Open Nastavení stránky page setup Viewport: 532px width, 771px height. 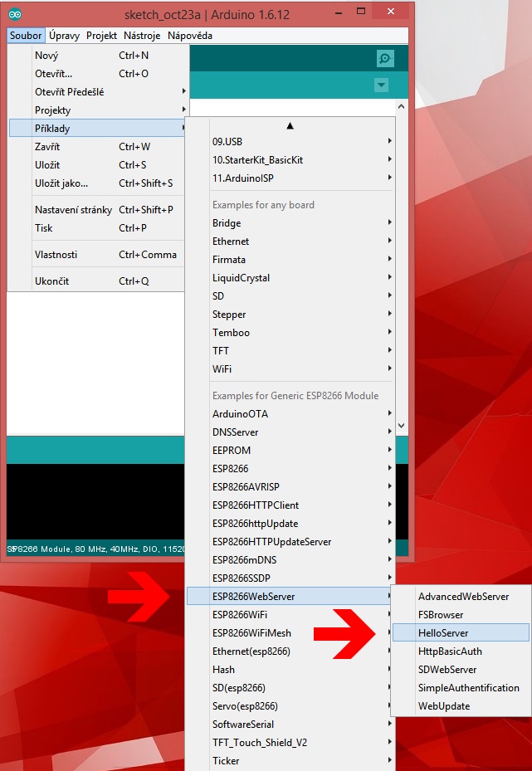tap(73, 210)
